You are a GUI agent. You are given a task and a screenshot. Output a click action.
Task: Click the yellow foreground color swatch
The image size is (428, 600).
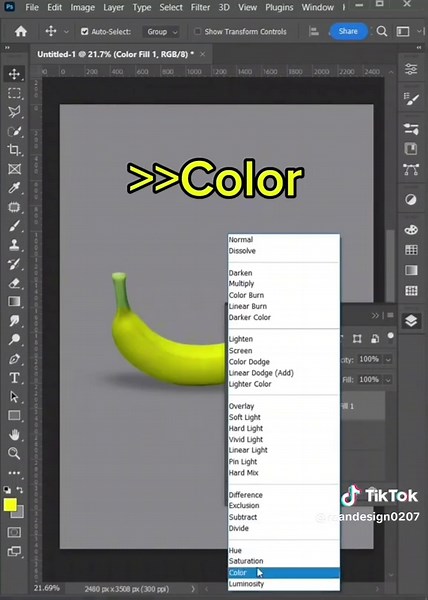[x=10, y=505]
